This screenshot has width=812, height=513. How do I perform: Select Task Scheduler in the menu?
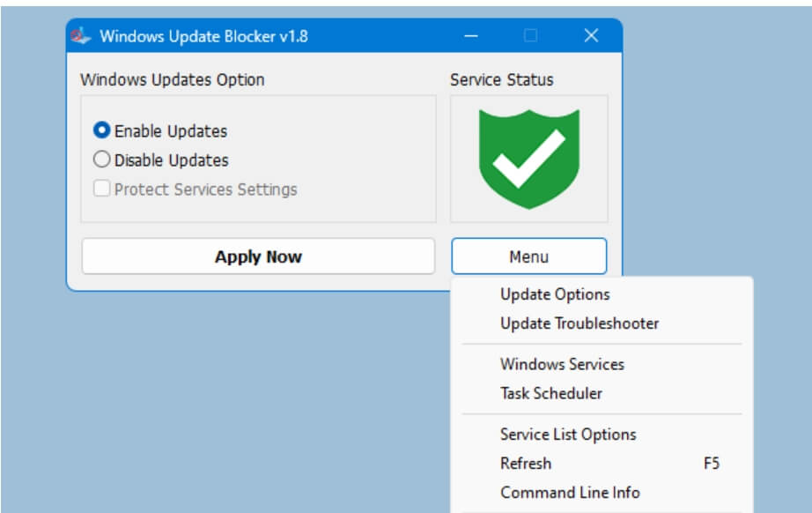point(551,393)
